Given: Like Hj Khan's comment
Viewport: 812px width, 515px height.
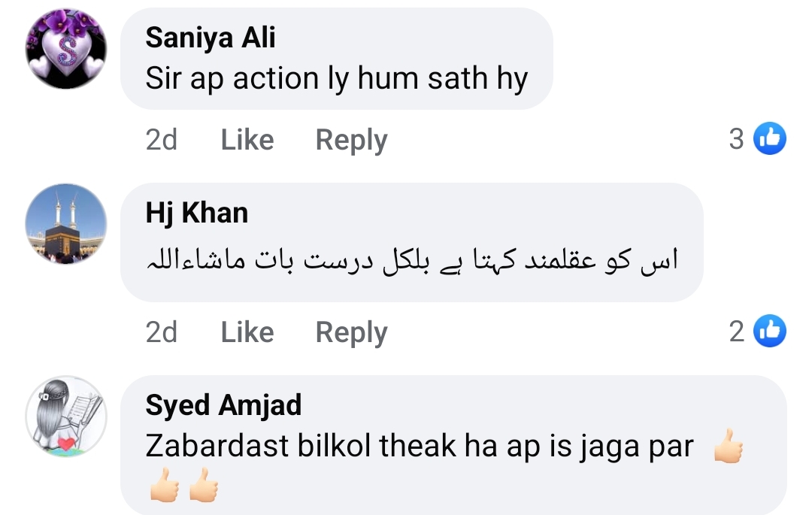Looking at the screenshot, I should click(x=247, y=332).
